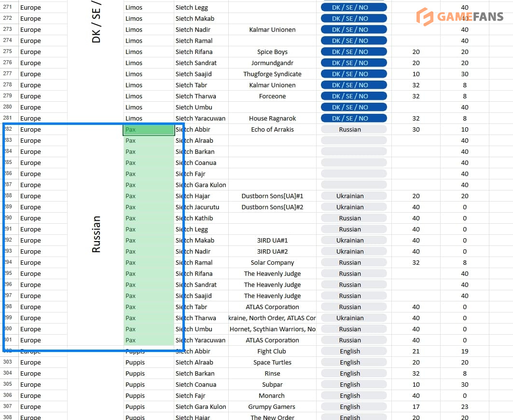Open the DK / SE / NO chip for House Ragnarok
This screenshot has width=513, height=420.
[354, 118]
